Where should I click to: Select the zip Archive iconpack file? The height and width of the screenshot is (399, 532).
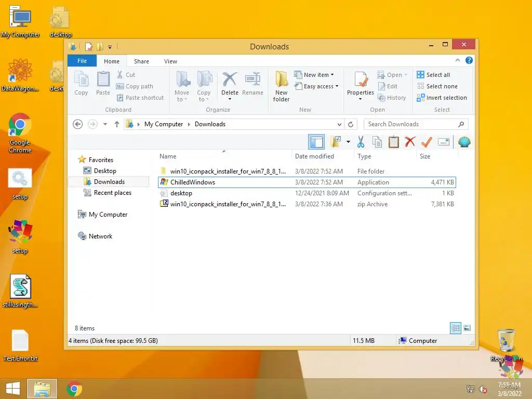(x=307, y=204)
